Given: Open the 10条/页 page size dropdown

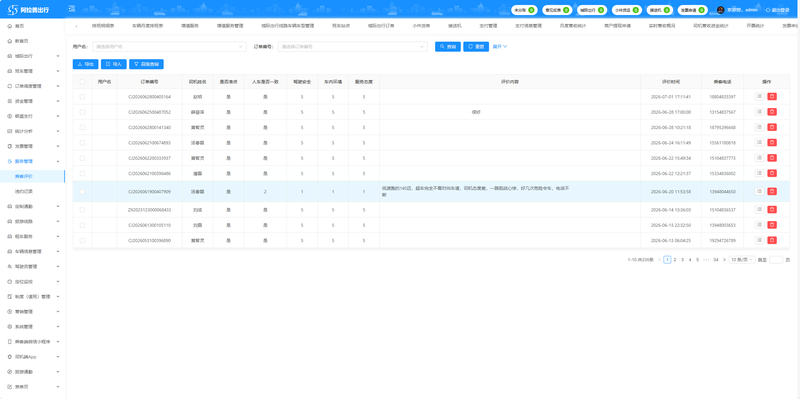Looking at the screenshot, I should pyautogui.click(x=742, y=260).
